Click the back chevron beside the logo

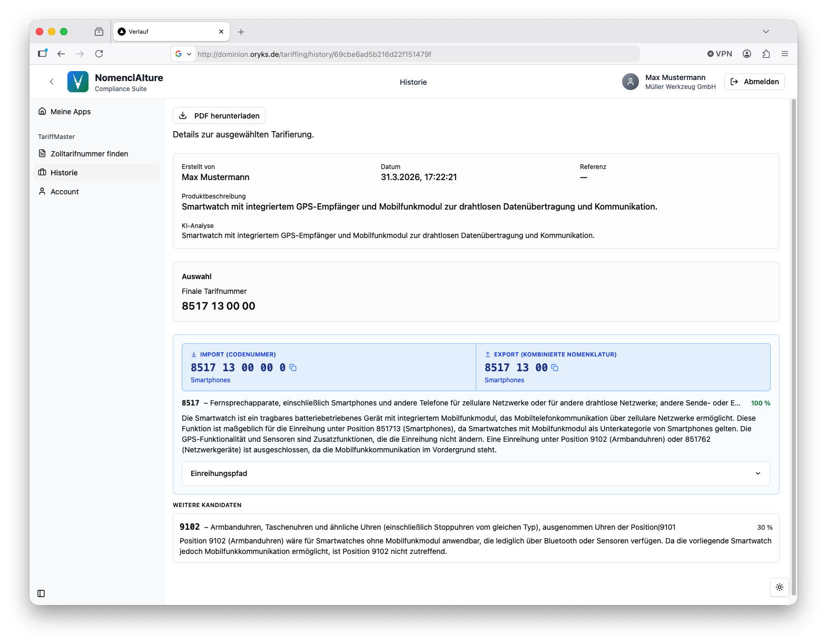(52, 82)
